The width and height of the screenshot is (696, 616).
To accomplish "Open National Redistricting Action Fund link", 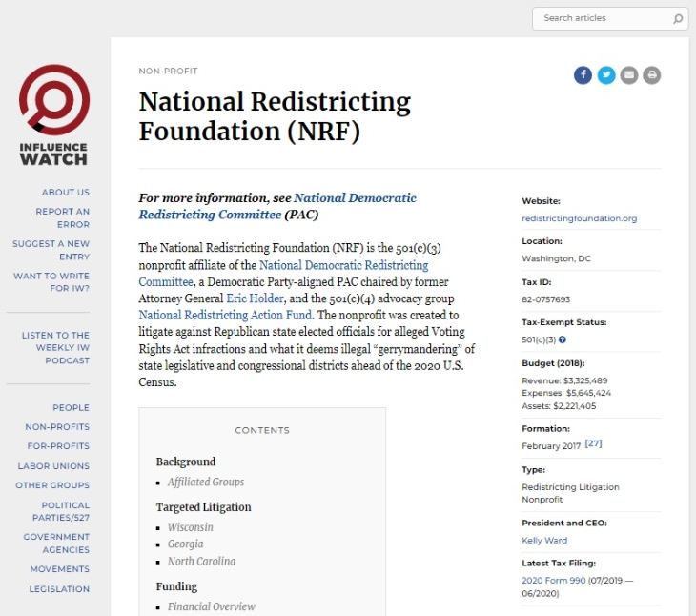I will tap(225, 315).
